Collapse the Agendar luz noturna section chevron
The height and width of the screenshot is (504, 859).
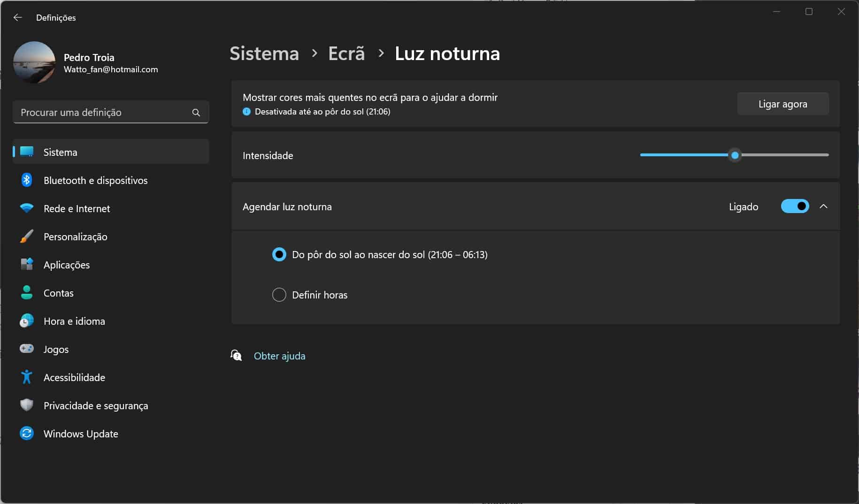coord(823,206)
